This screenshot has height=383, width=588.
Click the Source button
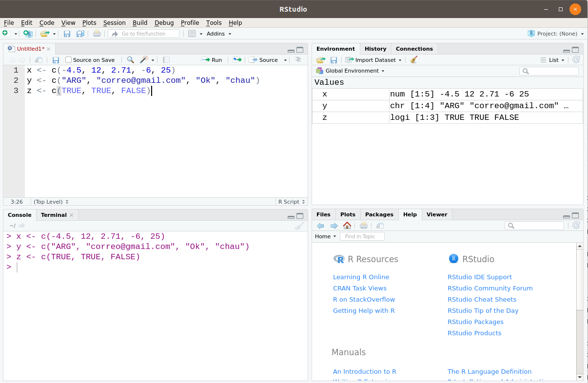coord(263,60)
